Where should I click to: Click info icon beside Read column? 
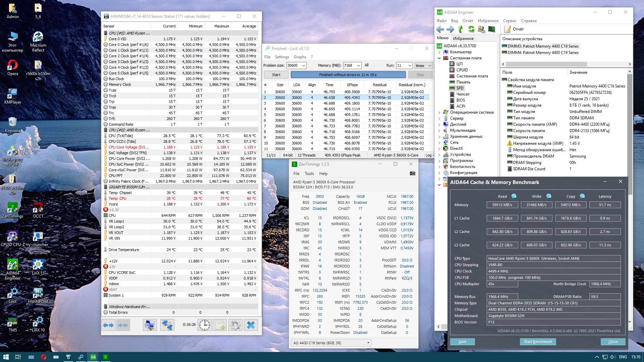[x=514, y=196]
